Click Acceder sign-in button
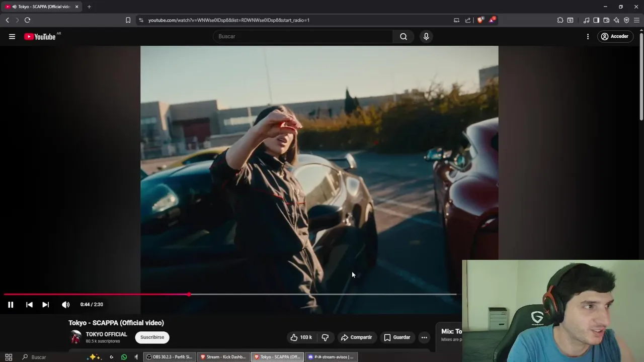 click(x=615, y=36)
